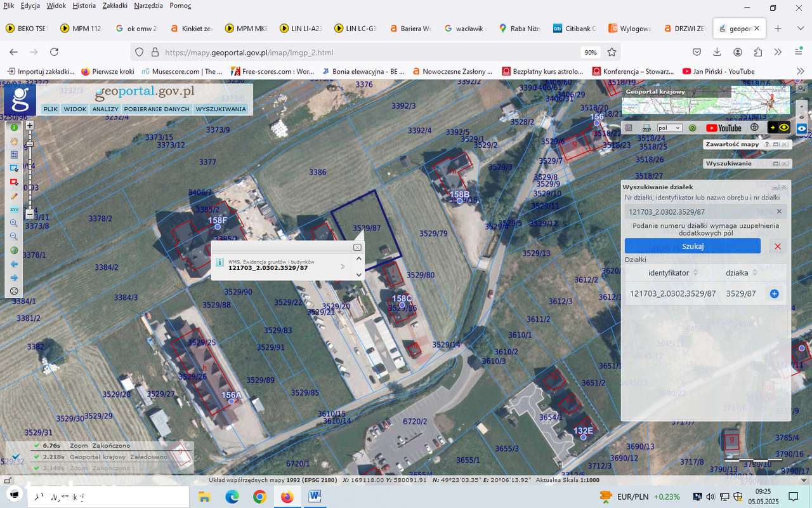Open the WIDOK menu on geoportal
Image resolution: width=812 pixels, height=508 pixels.
coord(75,109)
